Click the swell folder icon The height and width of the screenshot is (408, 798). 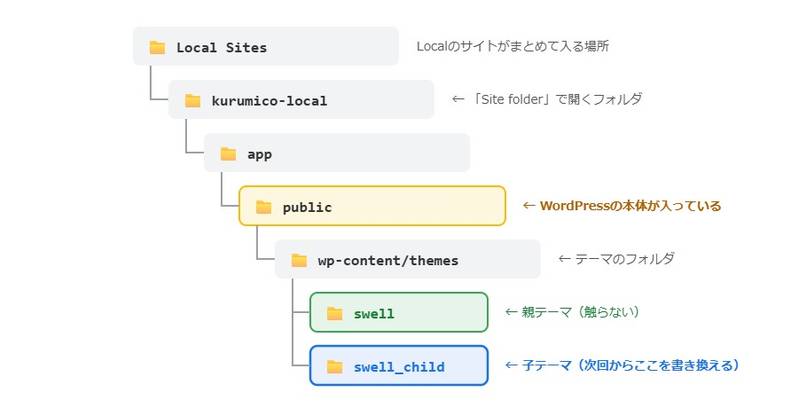(x=334, y=313)
